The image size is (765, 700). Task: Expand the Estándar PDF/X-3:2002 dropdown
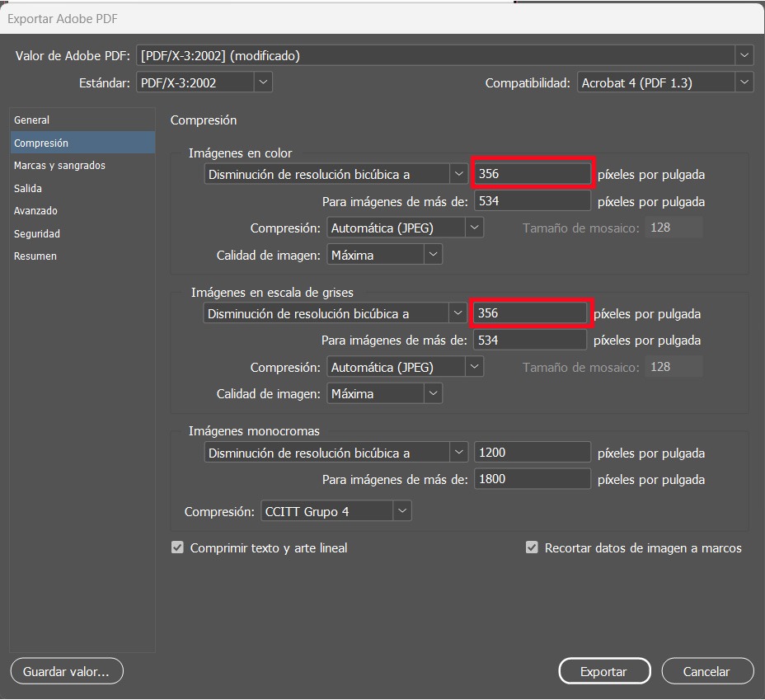(204, 82)
